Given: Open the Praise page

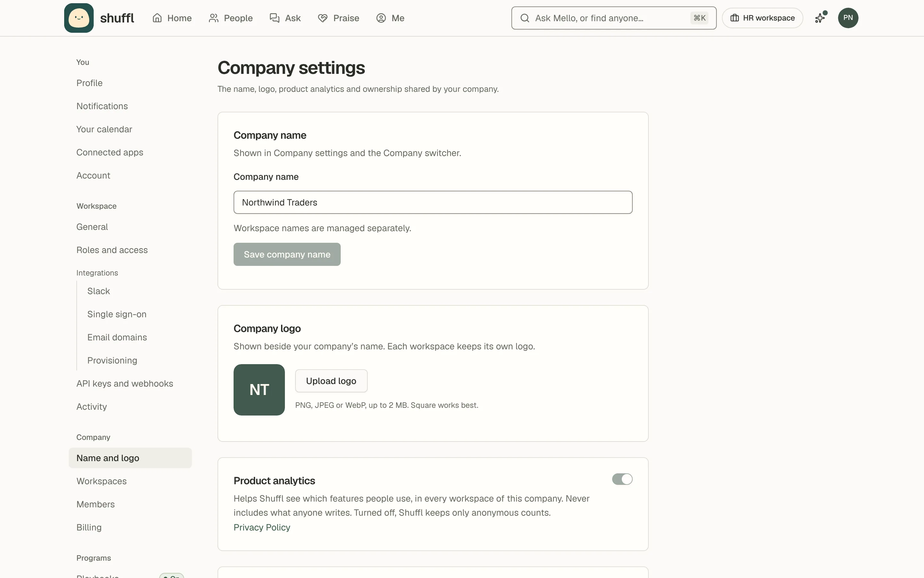Looking at the screenshot, I should 339,18.
